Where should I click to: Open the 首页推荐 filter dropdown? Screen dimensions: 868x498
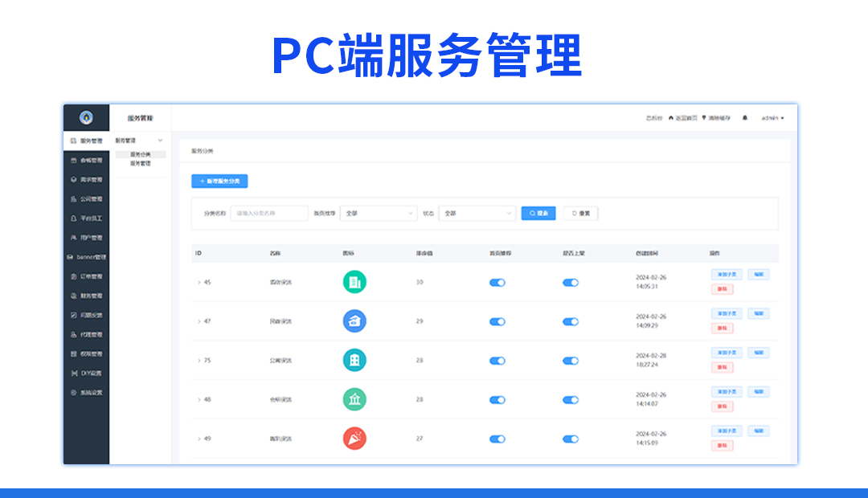[377, 214]
